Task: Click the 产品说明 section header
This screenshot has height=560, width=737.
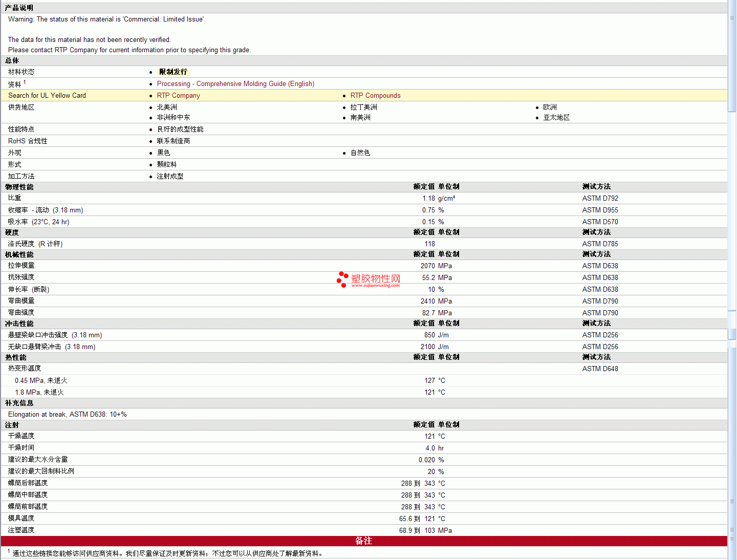Action: click(19, 8)
